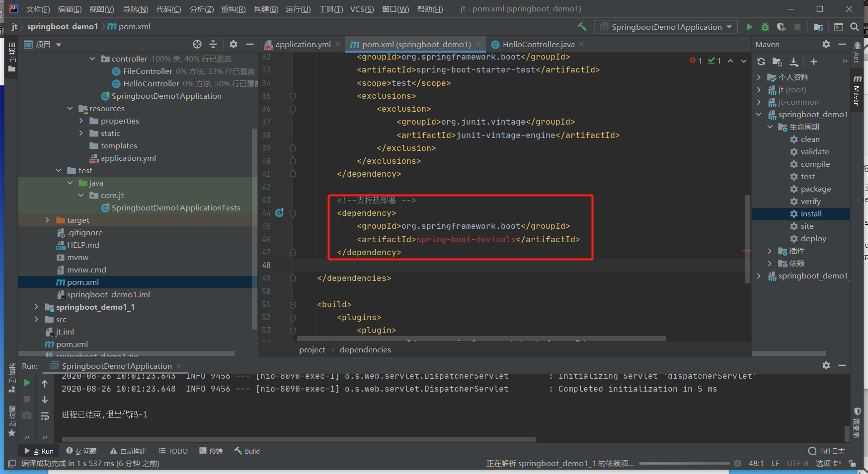Toggle the Ant side tool window button
868x474 pixels.
coord(857,53)
